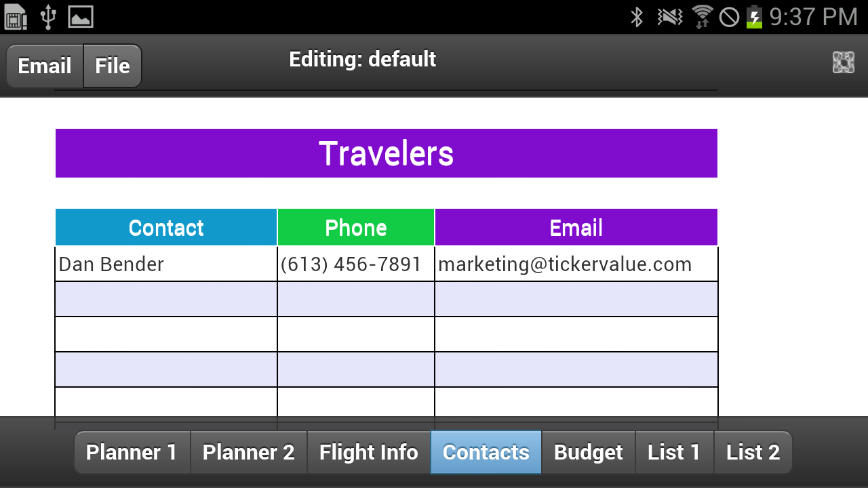The image size is (868, 488).
Task: Tap the Bluetooth status icon
Action: 637,17
